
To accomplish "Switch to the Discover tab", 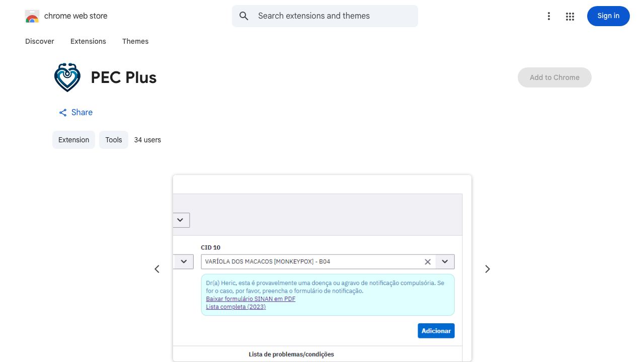I will [40, 41].
